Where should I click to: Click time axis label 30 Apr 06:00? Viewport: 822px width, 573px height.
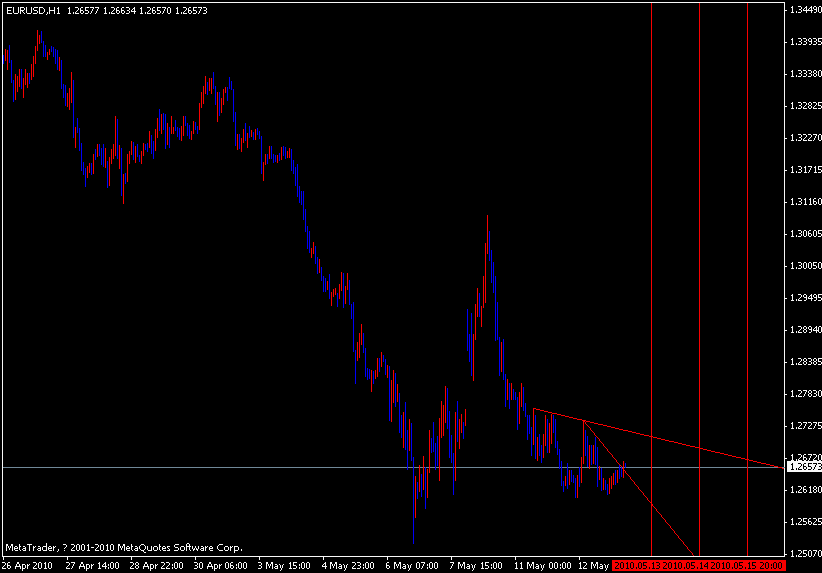(x=220, y=566)
